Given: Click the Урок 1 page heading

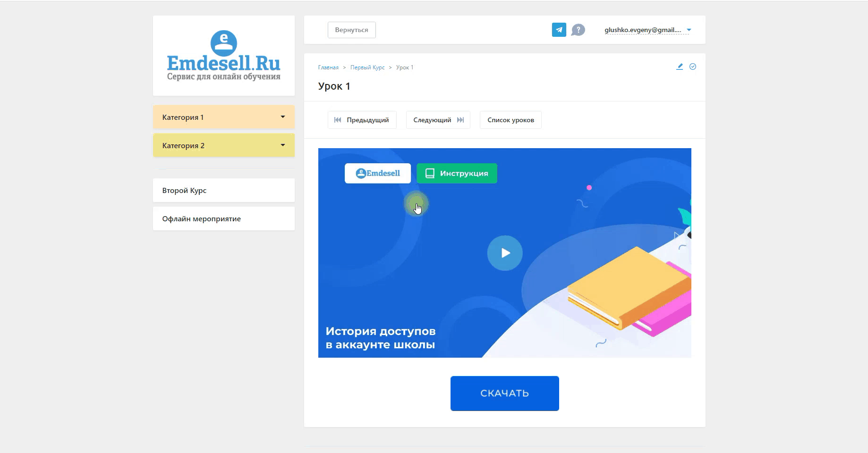Looking at the screenshot, I should [x=334, y=86].
